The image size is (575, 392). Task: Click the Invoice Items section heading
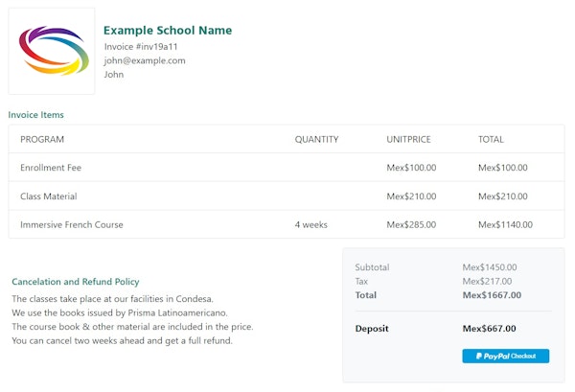(36, 115)
